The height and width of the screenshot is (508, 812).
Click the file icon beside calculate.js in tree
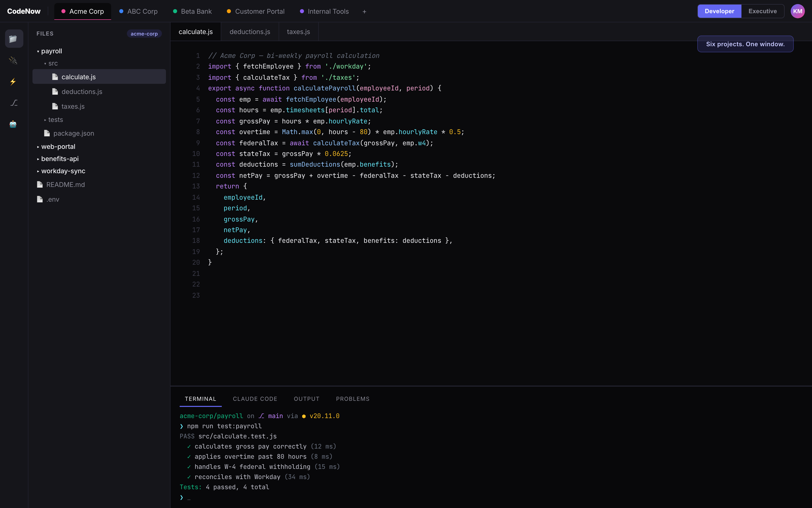55,77
